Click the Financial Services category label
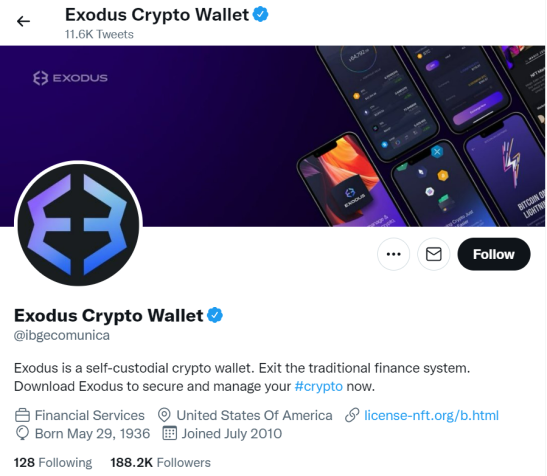 (x=90, y=415)
